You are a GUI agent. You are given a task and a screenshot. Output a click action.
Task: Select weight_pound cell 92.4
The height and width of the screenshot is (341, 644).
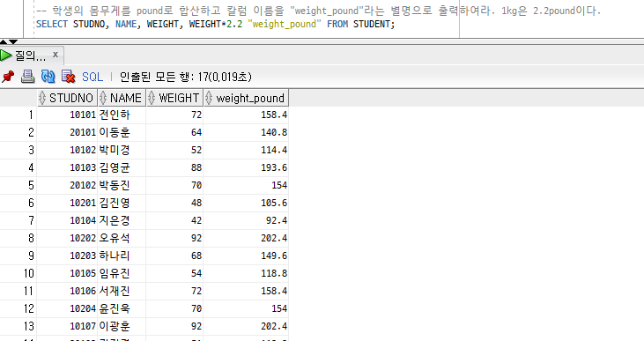point(246,220)
